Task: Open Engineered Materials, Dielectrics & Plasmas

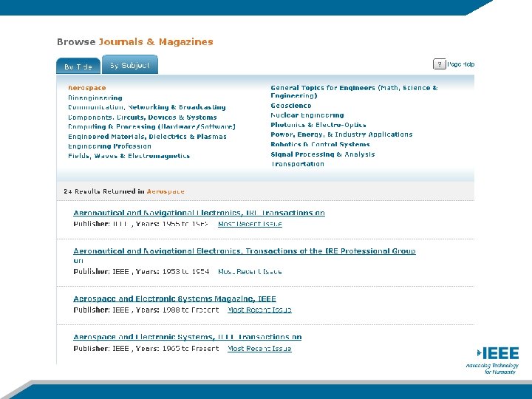Action: point(147,137)
